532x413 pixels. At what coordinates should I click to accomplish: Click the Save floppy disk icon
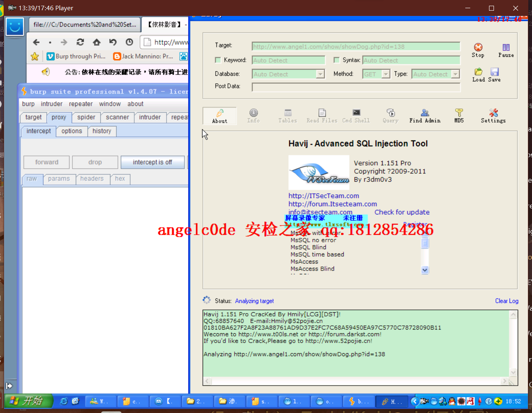494,75
